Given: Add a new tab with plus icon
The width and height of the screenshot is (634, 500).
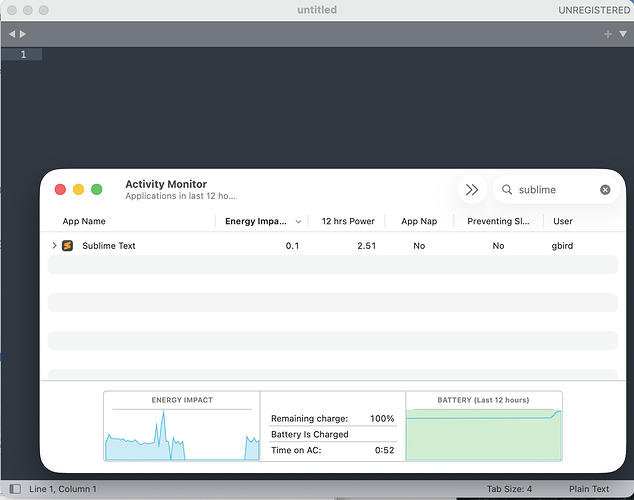Looking at the screenshot, I should tap(608, 34).
